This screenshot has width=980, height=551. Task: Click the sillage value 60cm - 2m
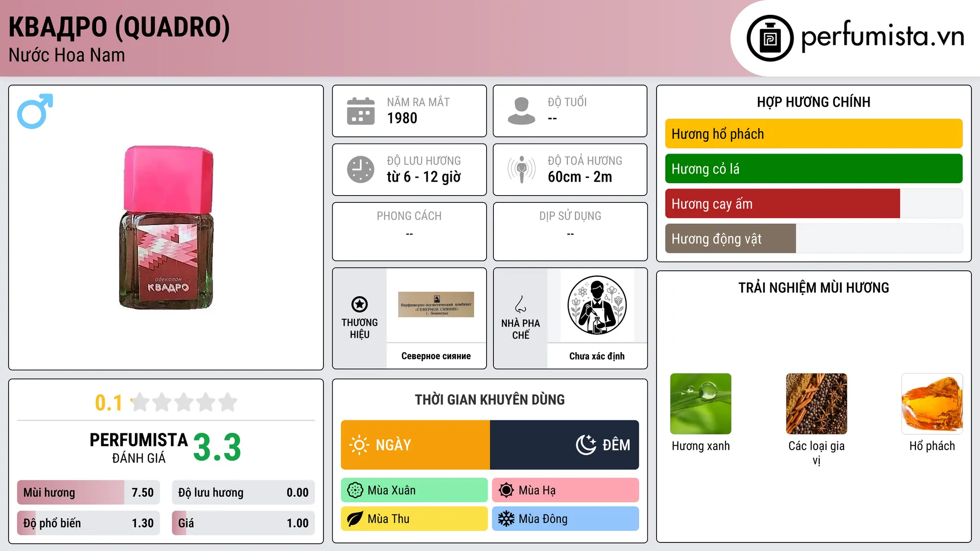pyautogui.click(x=579, y=177)
